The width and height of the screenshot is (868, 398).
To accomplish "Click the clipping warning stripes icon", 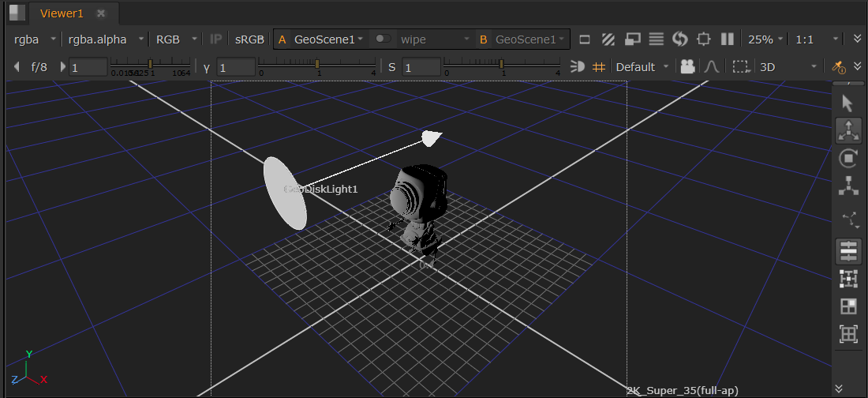I will [x=608, y=39].
